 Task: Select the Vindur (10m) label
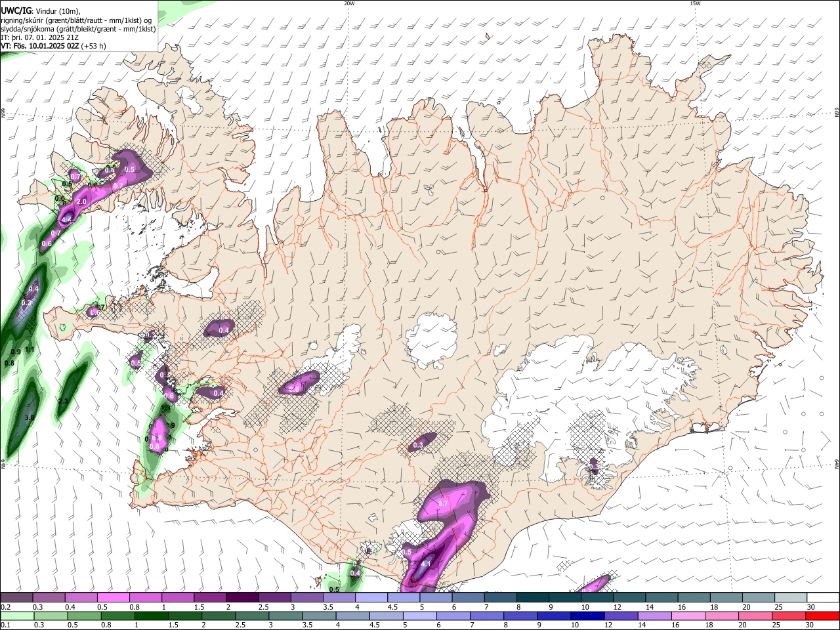57,11
